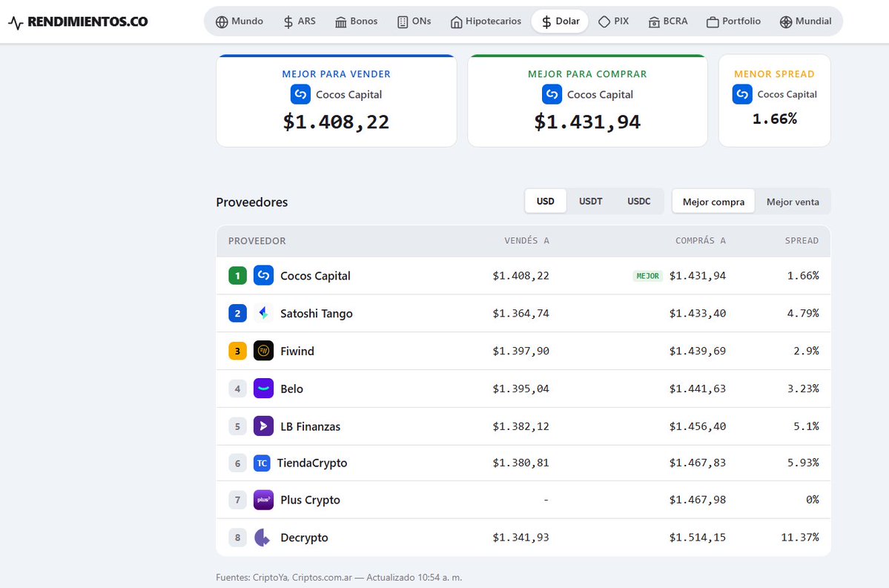
Task: Click Cocos Capital icon in Menor spread card
Action: [742, 94]
